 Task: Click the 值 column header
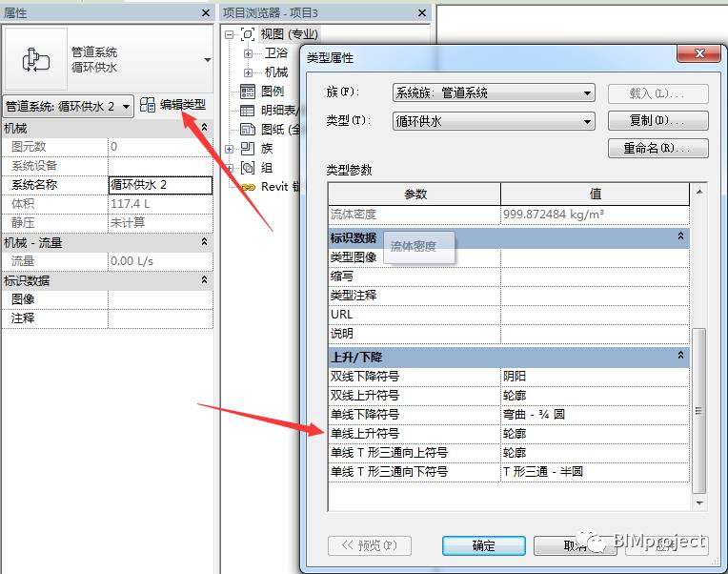click(596, 195)
